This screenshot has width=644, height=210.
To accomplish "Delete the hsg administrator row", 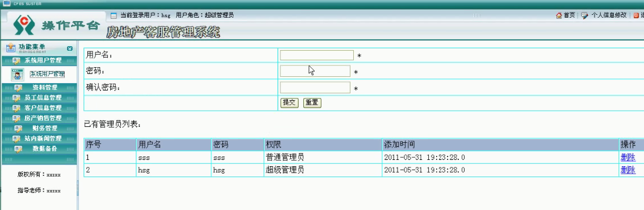I will tap(628, 170).
